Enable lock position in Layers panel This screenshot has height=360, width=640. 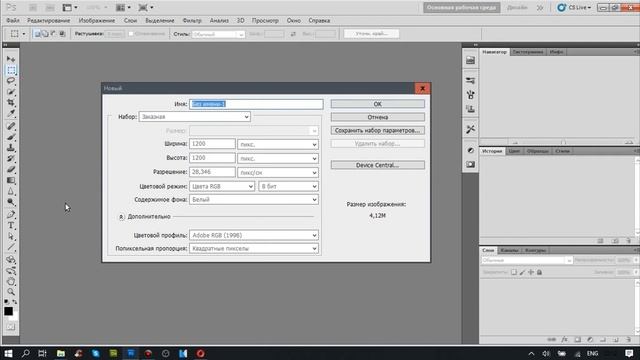[x=531, y=272]
